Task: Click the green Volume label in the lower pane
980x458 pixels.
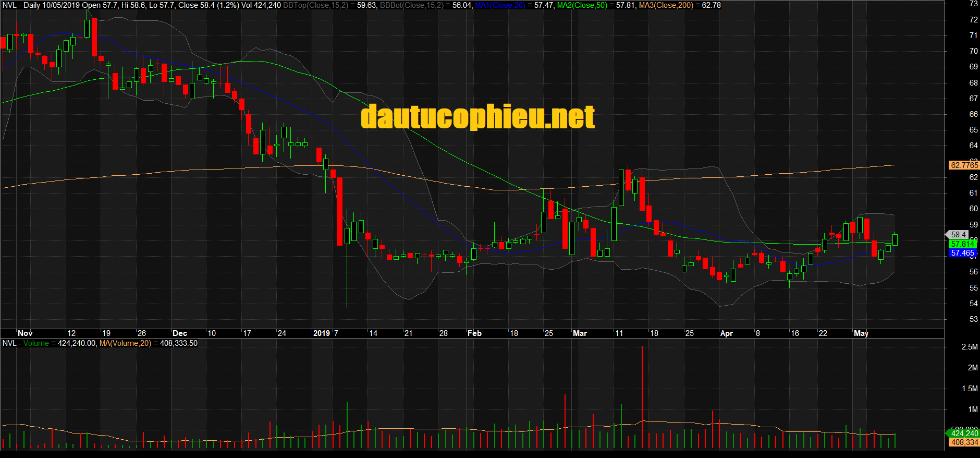Action: (x=36, y=343)
